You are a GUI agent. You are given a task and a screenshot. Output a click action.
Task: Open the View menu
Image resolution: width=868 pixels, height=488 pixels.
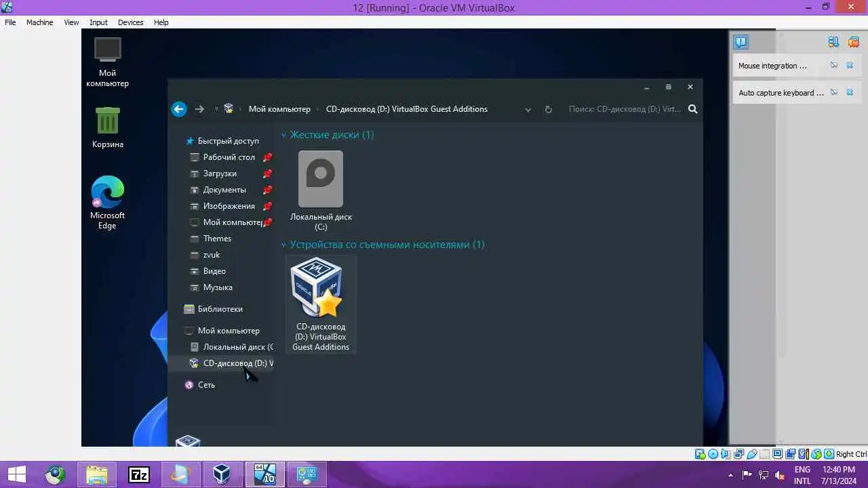(71, 22)
